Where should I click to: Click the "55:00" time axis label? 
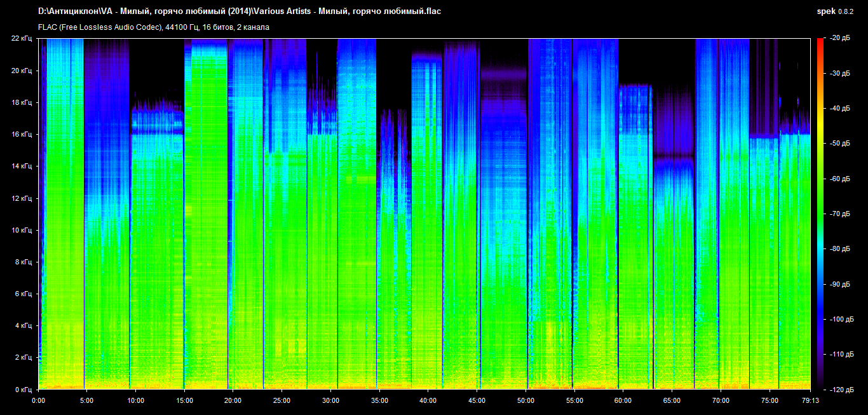pos(574,401)
